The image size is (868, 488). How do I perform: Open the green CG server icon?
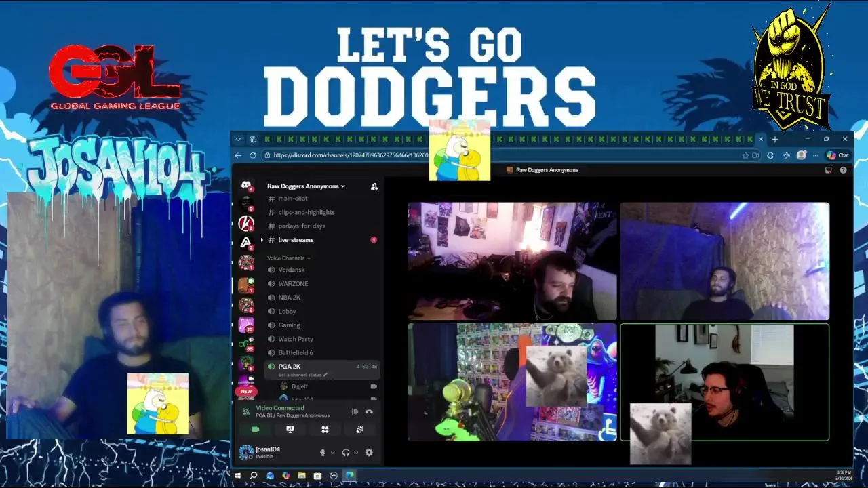(x=246, y=344)
